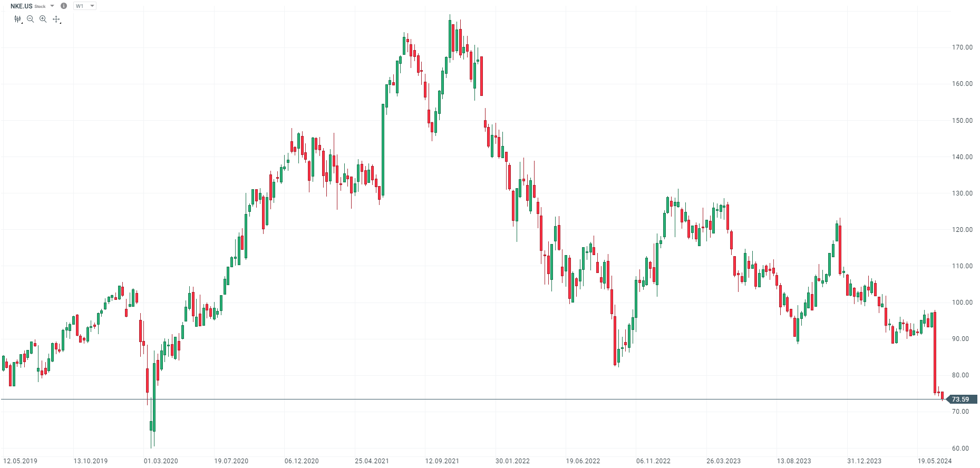Zoom out the chart
This screenshot has width=980, height=468.
30,19
